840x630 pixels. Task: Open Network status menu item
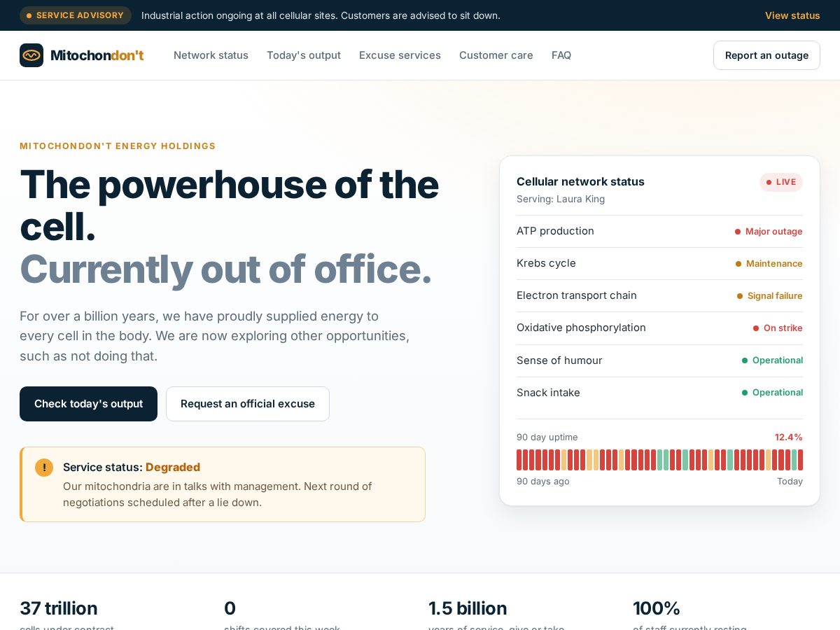click(211, 55)
